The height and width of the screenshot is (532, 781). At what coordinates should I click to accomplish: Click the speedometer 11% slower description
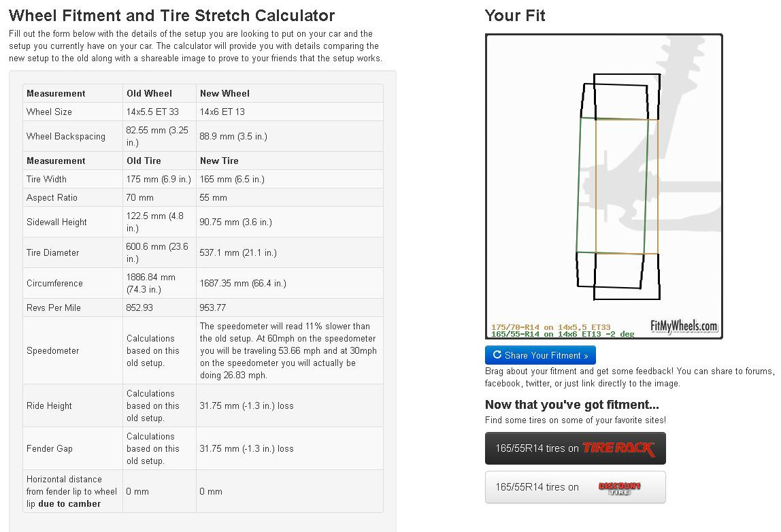pyautogui.click(x=288, y=350)
